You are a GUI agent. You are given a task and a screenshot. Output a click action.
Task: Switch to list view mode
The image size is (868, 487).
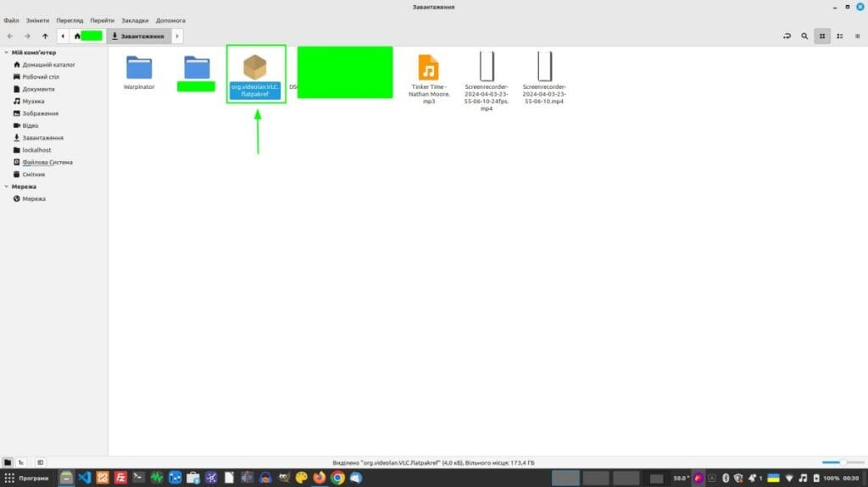(839, 36)
